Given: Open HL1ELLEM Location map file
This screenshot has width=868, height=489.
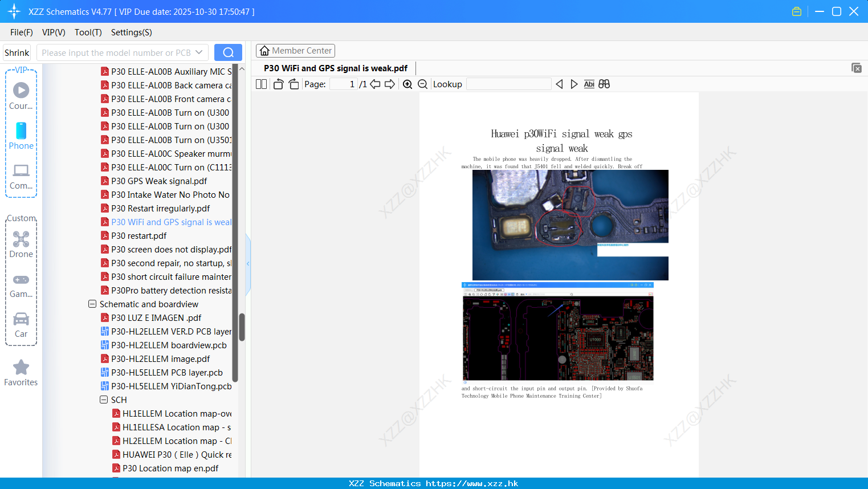Looking at the screenshot, I should click(172, 414).
